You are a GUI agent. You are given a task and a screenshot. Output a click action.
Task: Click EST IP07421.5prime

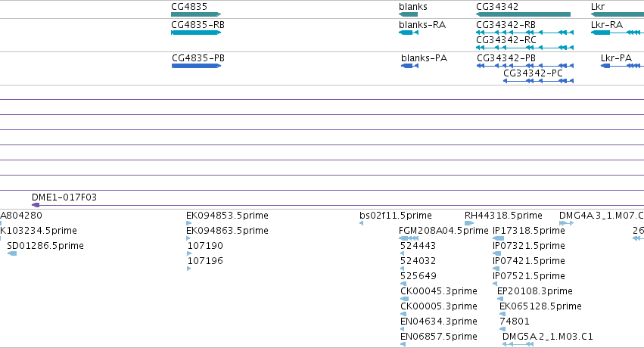528,261
